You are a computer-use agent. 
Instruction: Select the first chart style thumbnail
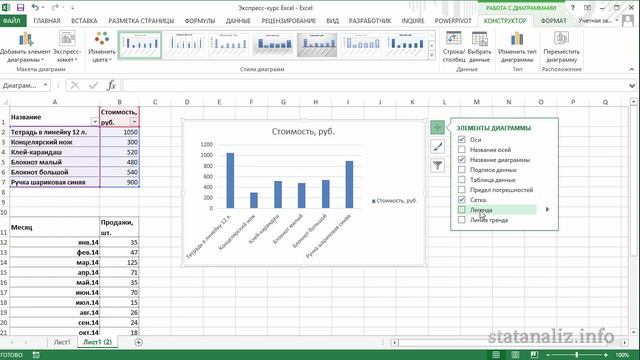(140, 45)
